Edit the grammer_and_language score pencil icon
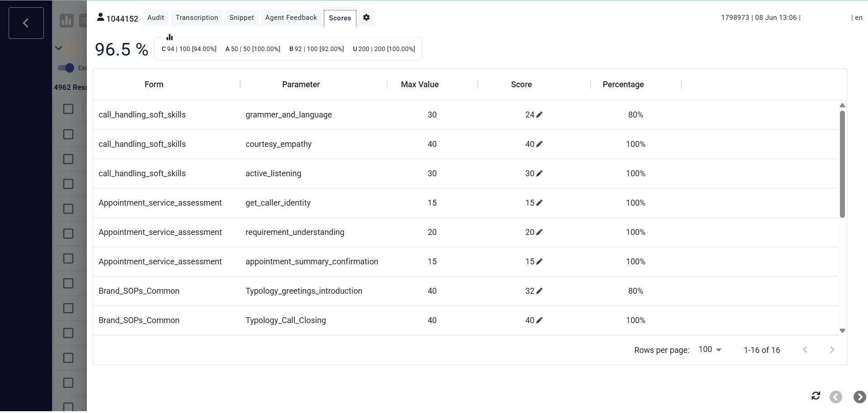 [539, 115]
